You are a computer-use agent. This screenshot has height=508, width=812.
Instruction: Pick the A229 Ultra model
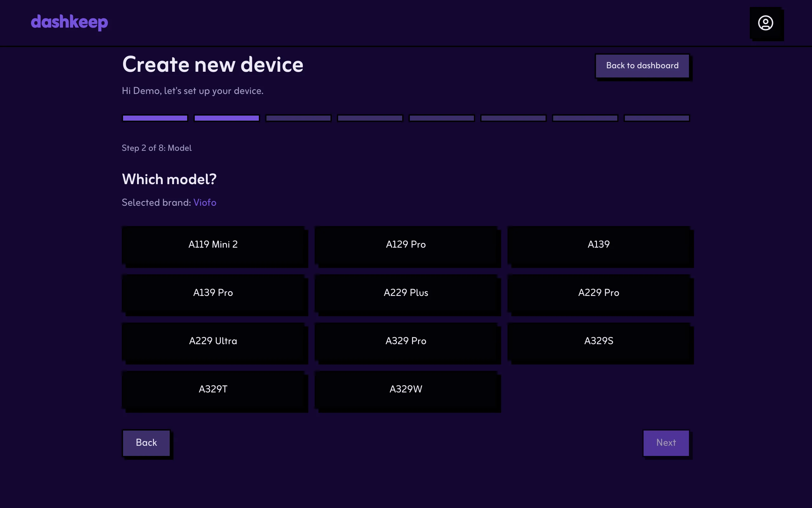[x=213, y=342]
